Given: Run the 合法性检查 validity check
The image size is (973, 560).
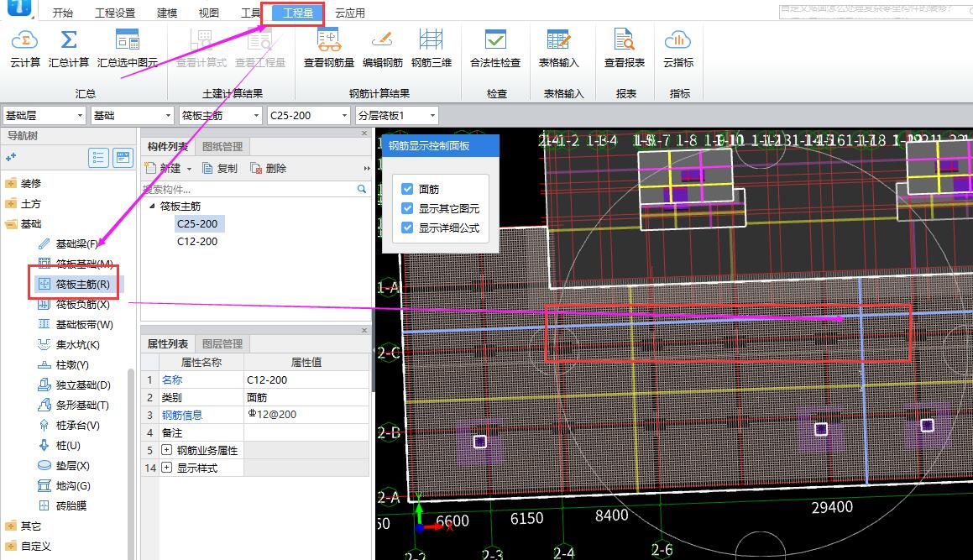Looking at the screenshot, I should [x=495, y=49].
